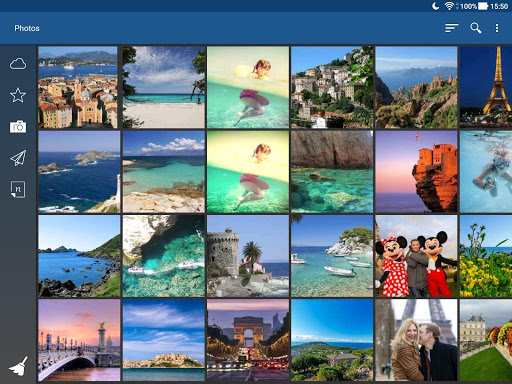Open the yellow flowers photo
512x384 pixels.
(486, 256)
